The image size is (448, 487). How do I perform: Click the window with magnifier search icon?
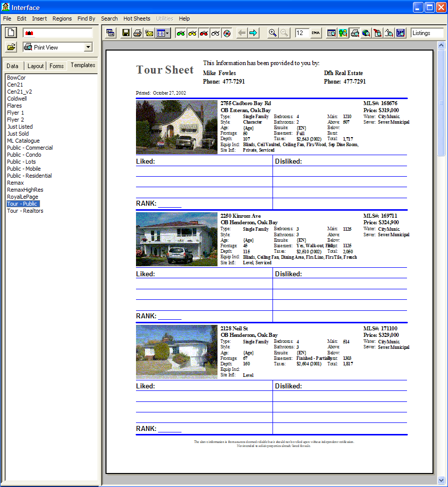331,33
